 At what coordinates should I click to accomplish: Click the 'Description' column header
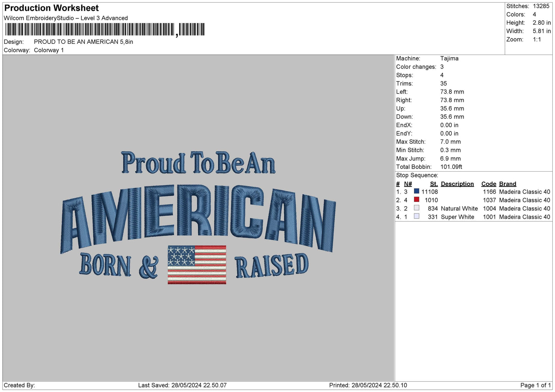pyautogui.click(x=457, y=184)
